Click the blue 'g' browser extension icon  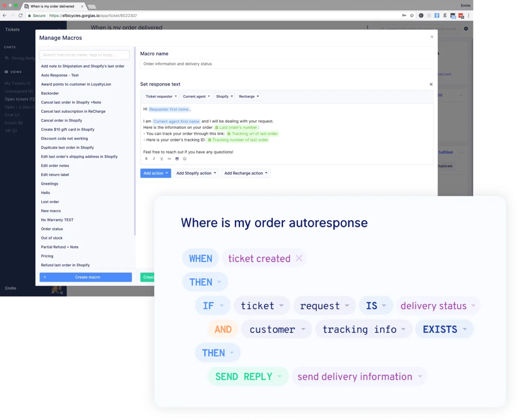(437, 16)
